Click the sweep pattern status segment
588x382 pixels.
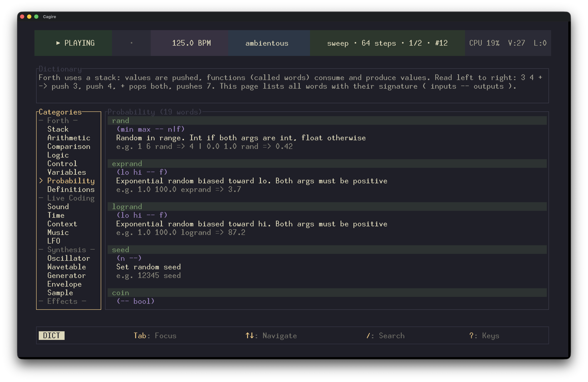point(387,43)
